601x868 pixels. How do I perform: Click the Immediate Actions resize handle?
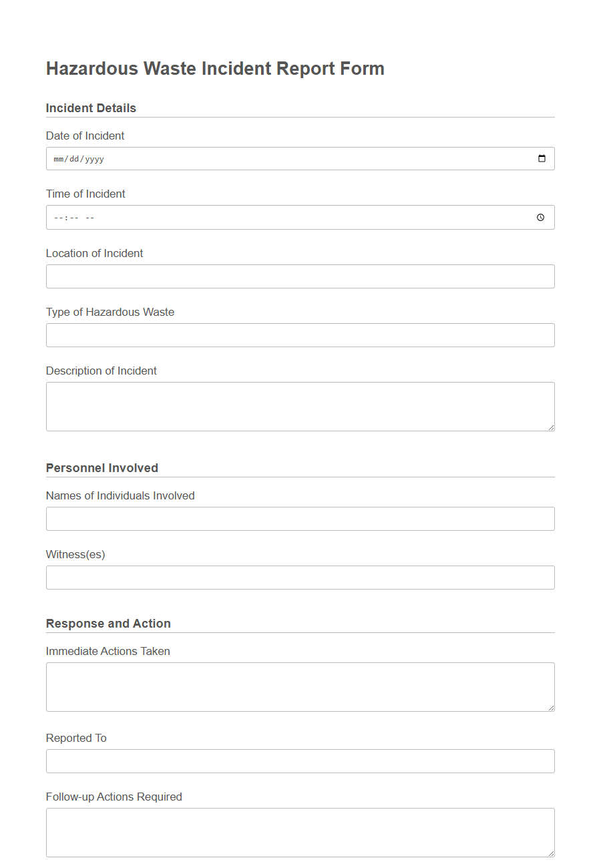pyautogui.click(x=552, y=708)
